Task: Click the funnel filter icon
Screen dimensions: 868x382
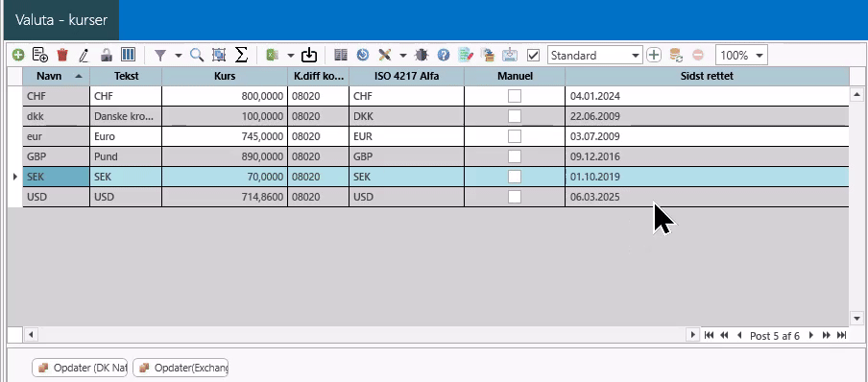Action: (x=160, y=55)
